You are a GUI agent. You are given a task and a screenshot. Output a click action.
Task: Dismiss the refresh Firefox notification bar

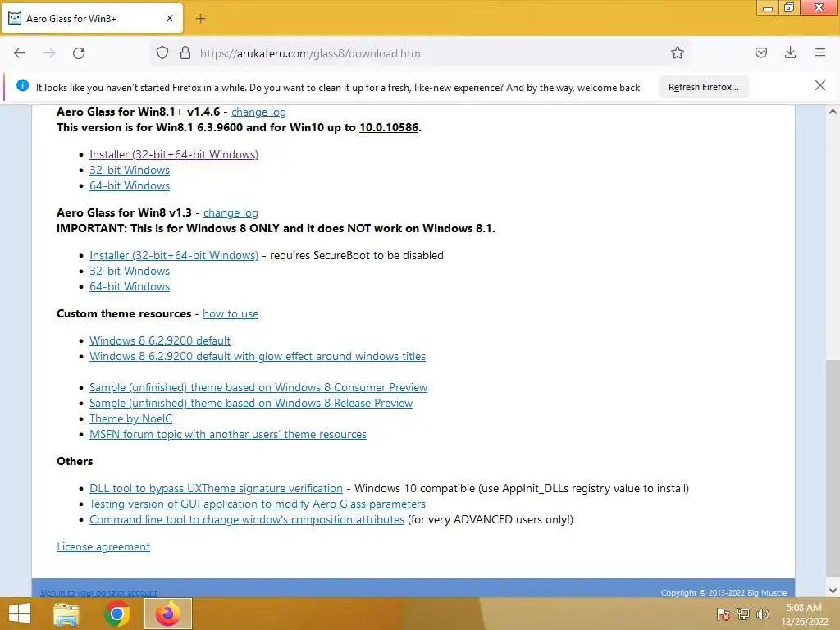(819, 85)
